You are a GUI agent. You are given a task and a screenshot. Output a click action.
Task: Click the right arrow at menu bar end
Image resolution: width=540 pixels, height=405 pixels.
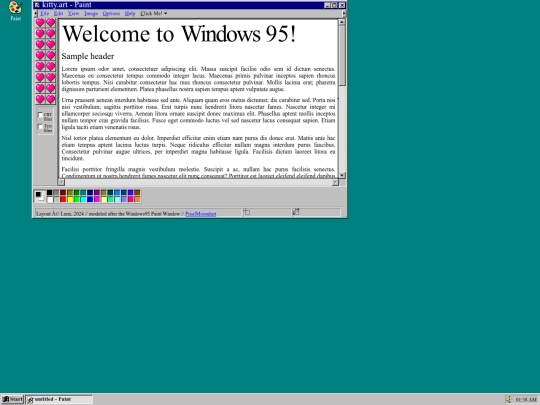pyautogui.click(x=343, y=13)
